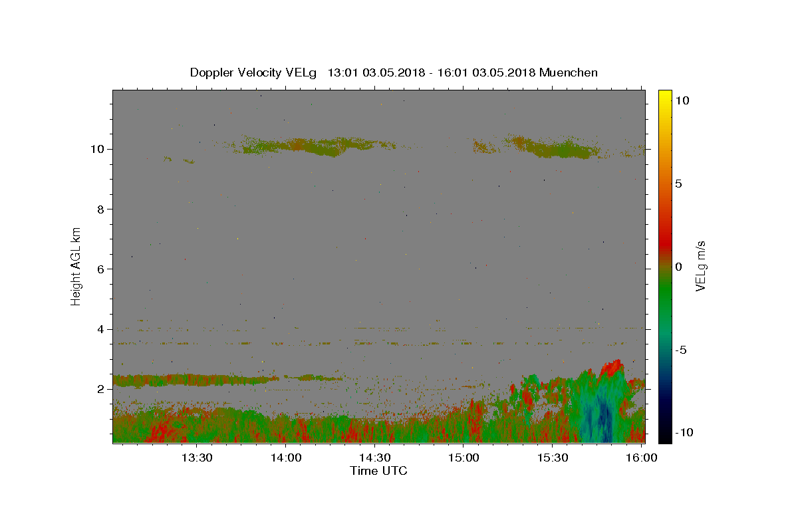
Task: Click the colorbar value 5 label
Action: pos(678,184)
